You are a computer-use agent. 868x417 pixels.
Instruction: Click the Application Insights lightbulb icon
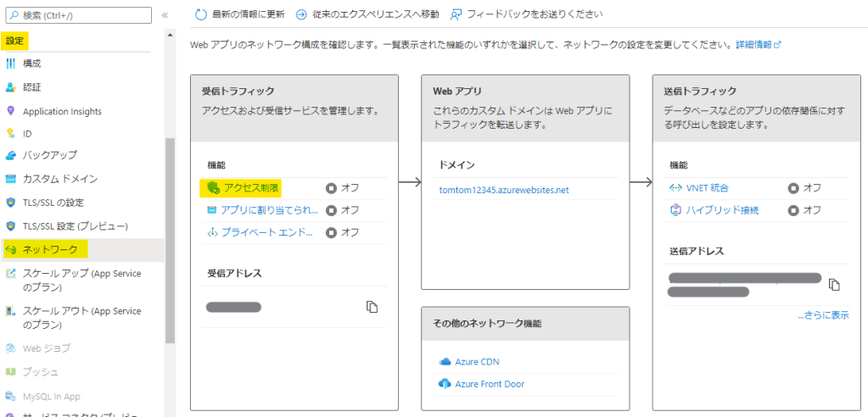pyautogui.click(x=11, y=111)
